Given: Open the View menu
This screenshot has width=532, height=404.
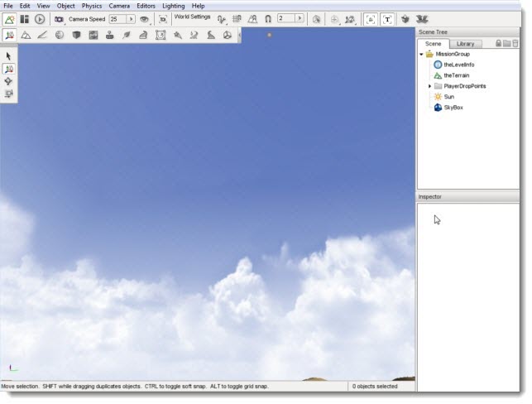Looking at the screenshot, I should 43,6.
